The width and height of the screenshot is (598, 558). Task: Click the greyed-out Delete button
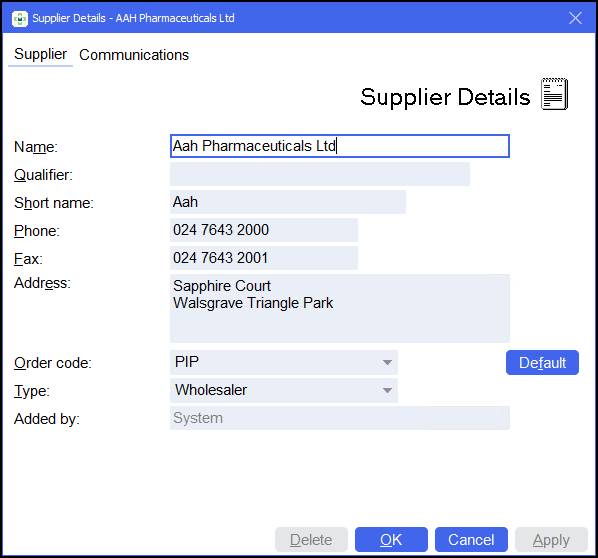[x=311, y=539]
